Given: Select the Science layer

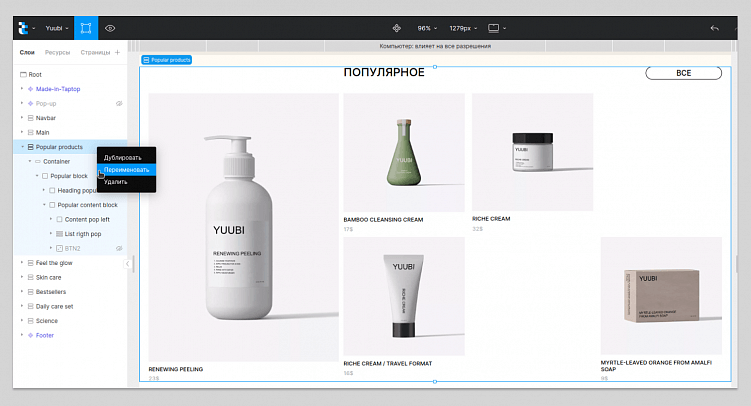Looking at the screenshot, I should 46,321.
